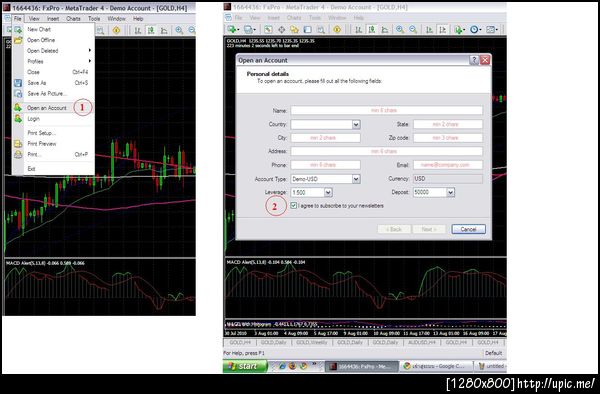This screenshot has width=600, height=394.
Task: Open Tools menu in left window
Action: pos(94,18)
